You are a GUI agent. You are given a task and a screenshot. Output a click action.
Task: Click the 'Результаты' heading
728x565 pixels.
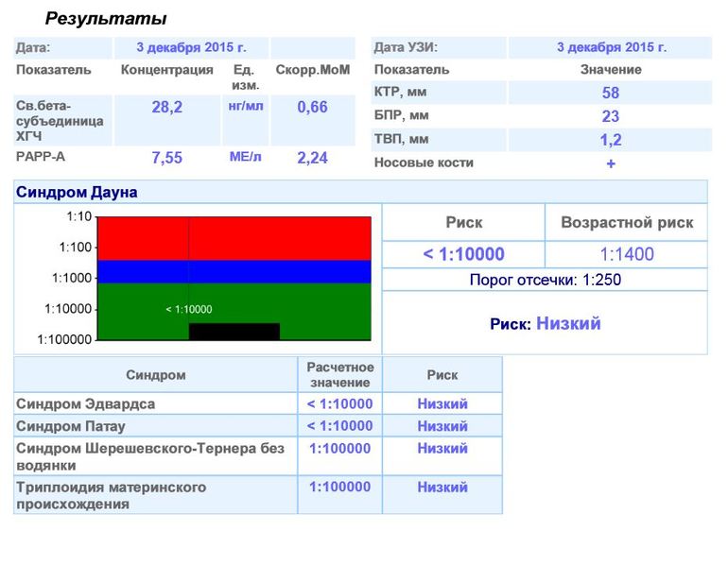pos(106,19)
